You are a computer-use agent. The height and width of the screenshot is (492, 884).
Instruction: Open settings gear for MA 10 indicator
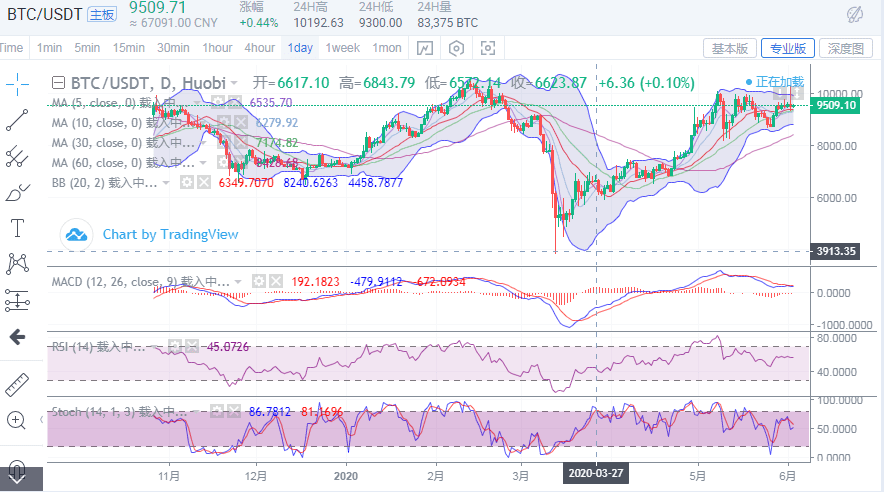pyautogui.click(x=224, y=122)
